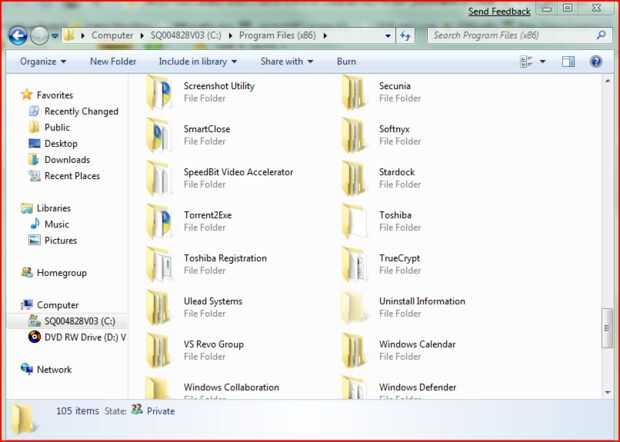620x442 pixels.
Task: Select Favorites in the navigation pane
Action: point(55,95)
